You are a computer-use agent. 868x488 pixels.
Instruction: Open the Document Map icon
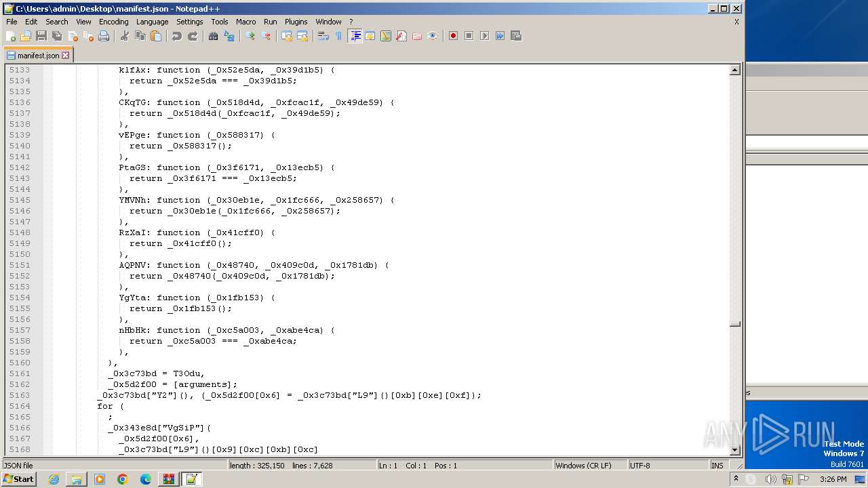[386, 36]
